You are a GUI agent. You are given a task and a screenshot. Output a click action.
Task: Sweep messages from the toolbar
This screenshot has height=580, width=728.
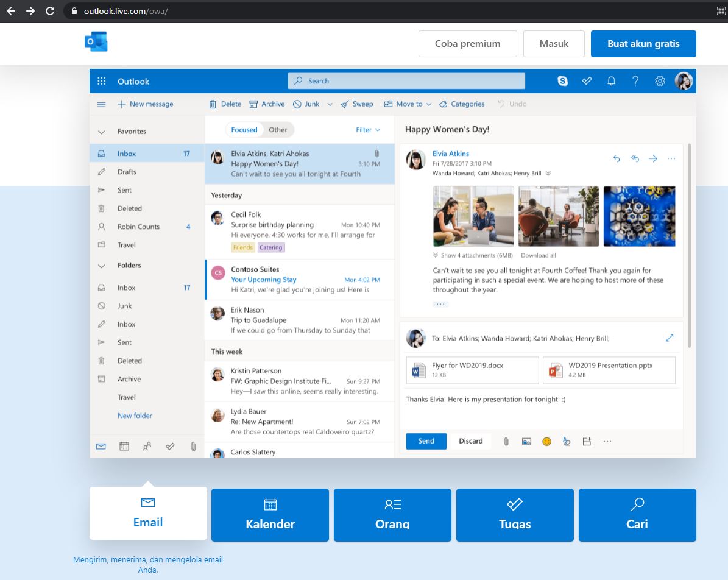[x=357, y=104]
